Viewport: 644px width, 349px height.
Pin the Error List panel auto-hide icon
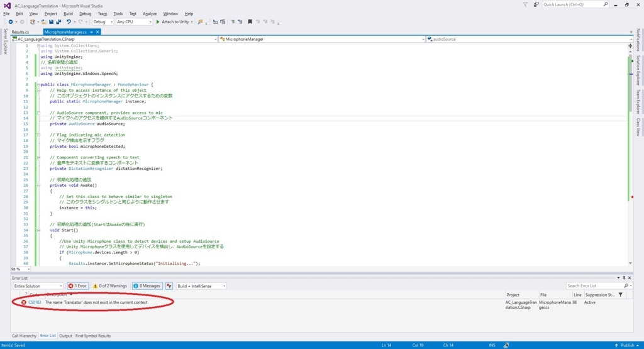[624, 278]
